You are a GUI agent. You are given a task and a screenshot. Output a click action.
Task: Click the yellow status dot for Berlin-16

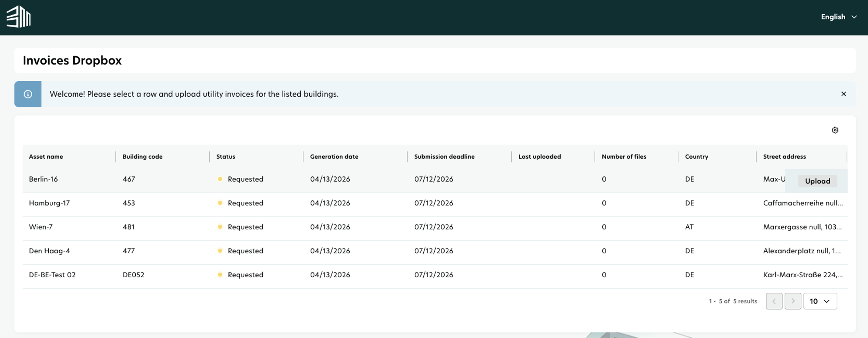pos(220,179)
